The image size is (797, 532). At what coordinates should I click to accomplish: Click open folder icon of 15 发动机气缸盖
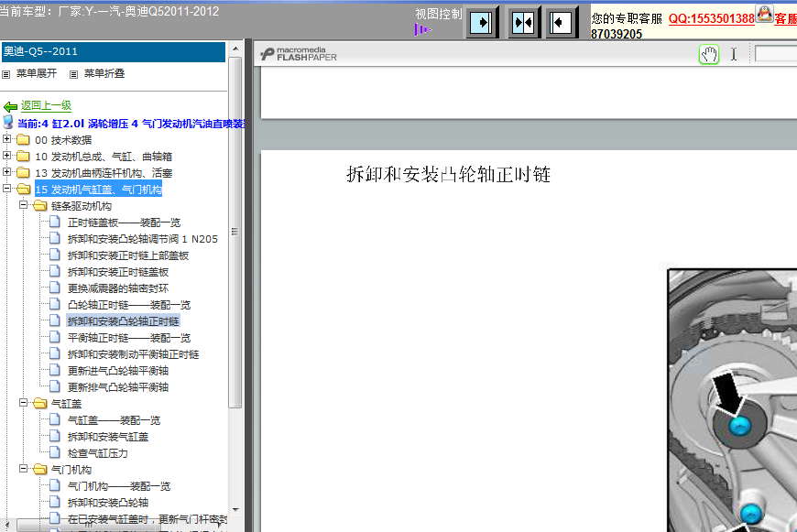pos(23,189)
